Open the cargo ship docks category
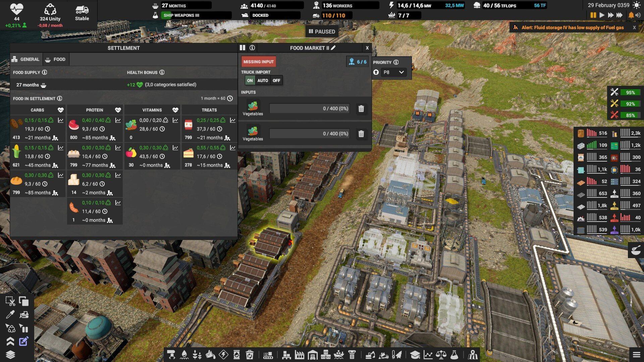Image resolution: width=644 pixels, height=362 pixels. click(x=339, y=355)
